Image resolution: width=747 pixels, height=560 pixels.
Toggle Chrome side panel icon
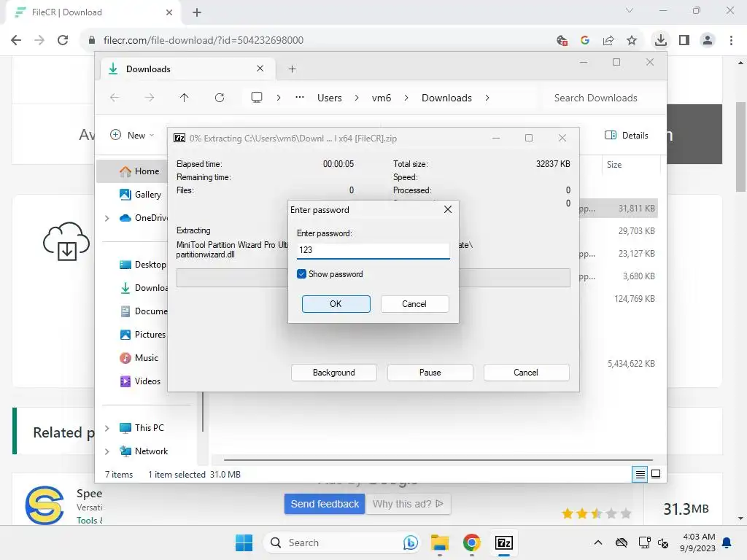684,40
